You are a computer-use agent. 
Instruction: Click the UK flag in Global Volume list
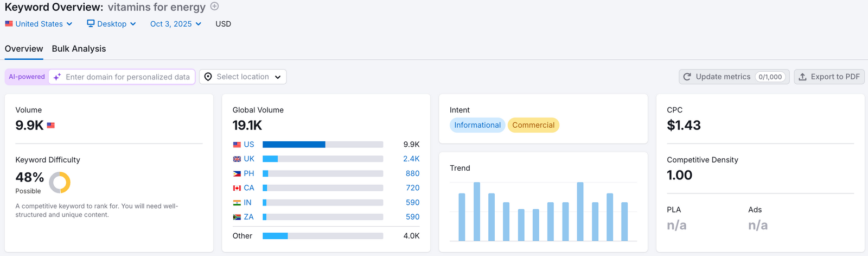[237, 159]
